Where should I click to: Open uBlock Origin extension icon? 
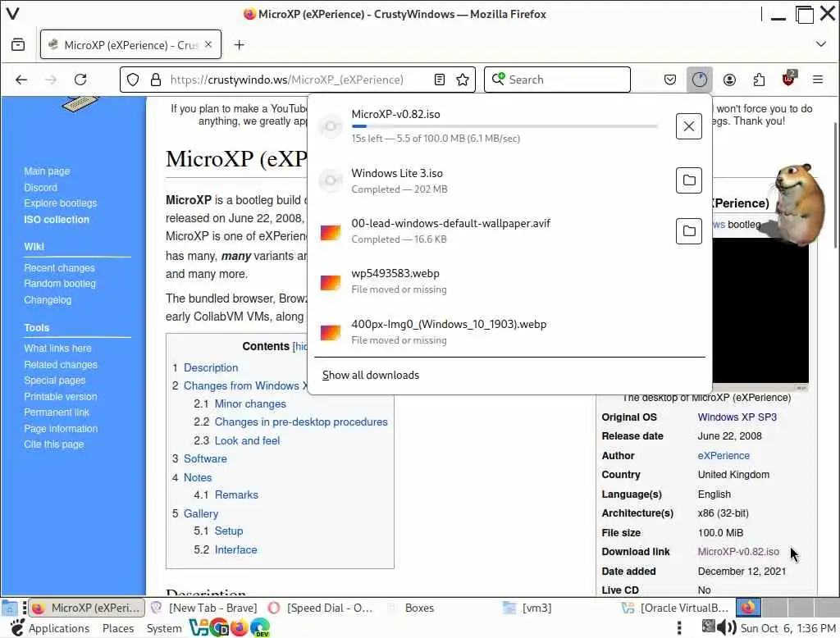point(788,79)
